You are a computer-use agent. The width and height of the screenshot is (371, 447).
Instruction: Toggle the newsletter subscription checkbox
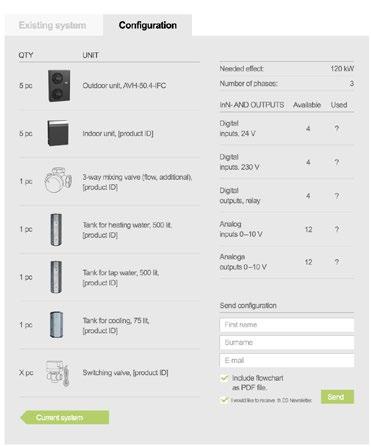(x=224, y=400)
